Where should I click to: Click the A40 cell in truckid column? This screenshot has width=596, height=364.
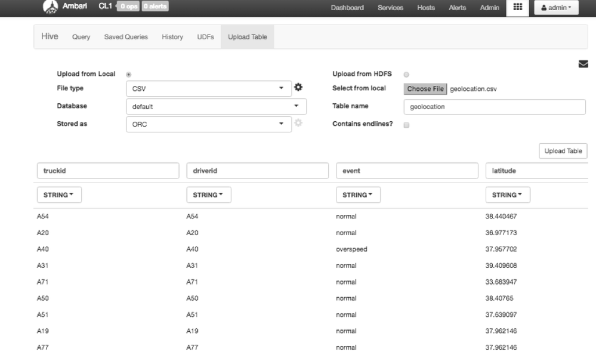coord(42,249)
